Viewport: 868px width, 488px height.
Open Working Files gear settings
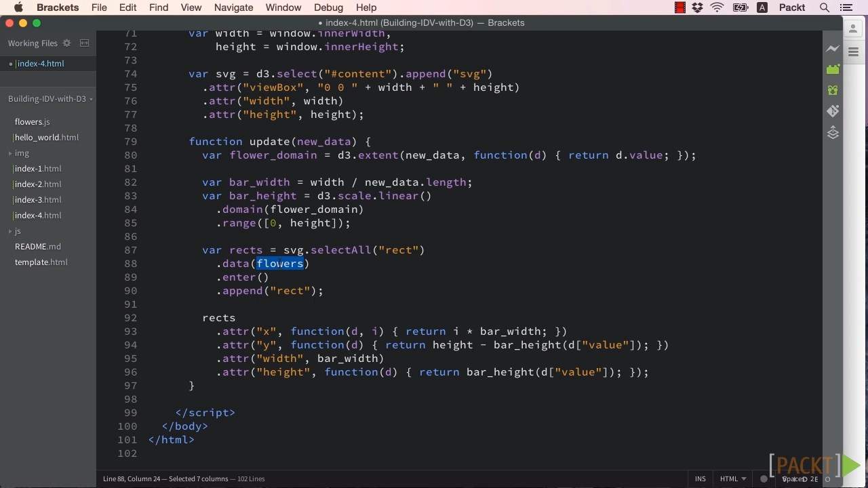point(66,43)
